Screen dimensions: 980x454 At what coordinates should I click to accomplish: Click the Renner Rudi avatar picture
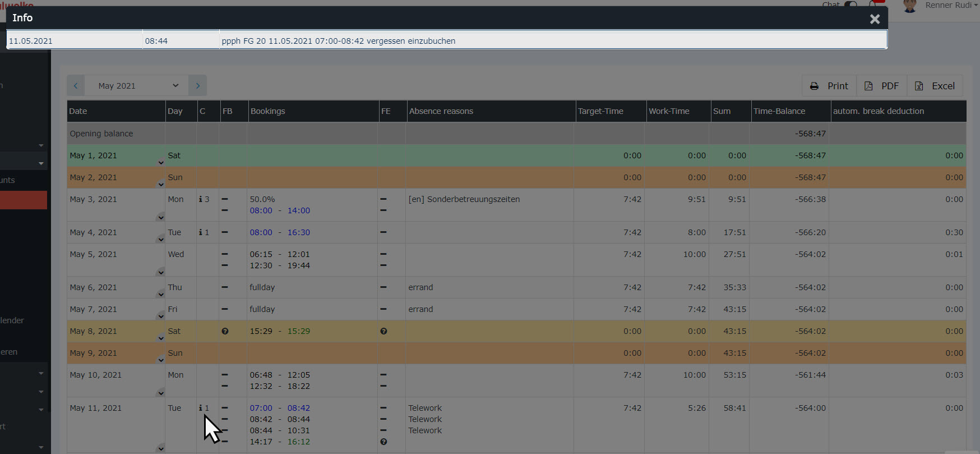[x=910, y=6]
